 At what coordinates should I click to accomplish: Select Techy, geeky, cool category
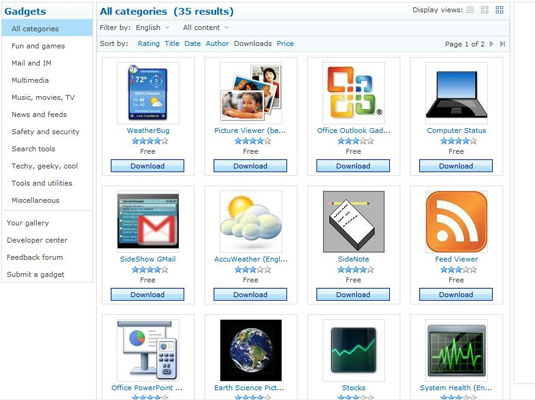(x=44, y=166)
